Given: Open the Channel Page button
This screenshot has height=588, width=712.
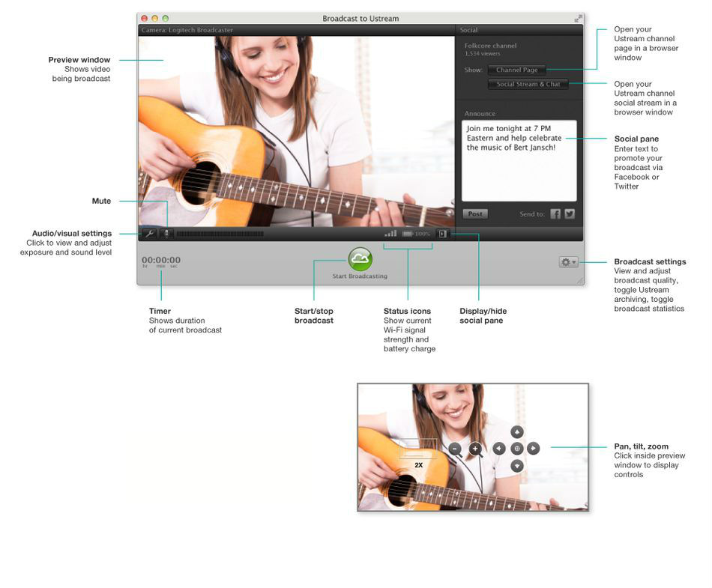Looking at the screenshot, I should 516,70.
